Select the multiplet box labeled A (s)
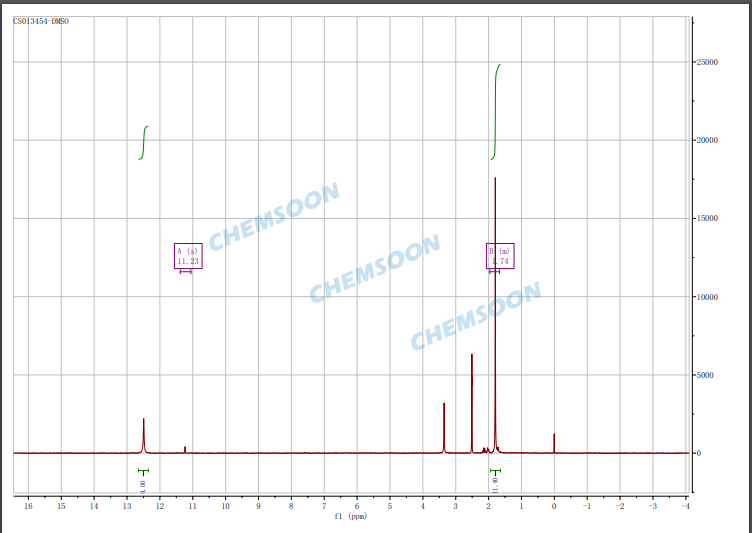The width and height of the screenshot is (752, 533). (x=188, y=256)
